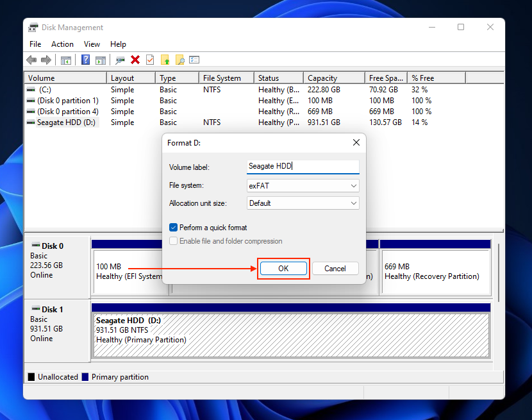Toggle the Show/Hide Action Pane icon
Screen dimensions: 532x420
[101, 60]
